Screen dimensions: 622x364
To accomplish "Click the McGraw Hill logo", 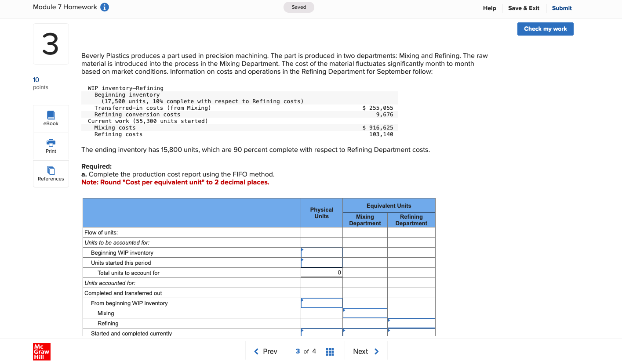I will 41,351.
